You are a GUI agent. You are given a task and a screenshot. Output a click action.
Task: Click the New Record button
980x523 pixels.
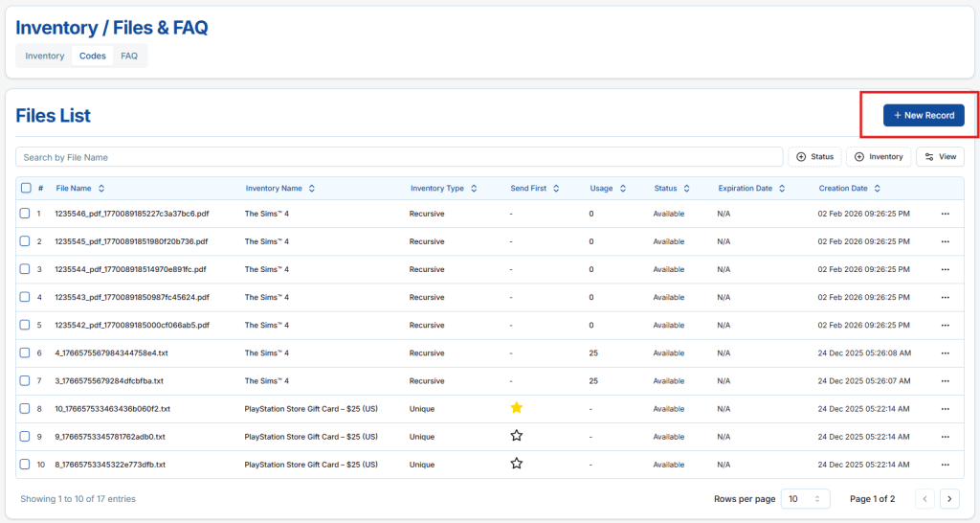[924, 115]
